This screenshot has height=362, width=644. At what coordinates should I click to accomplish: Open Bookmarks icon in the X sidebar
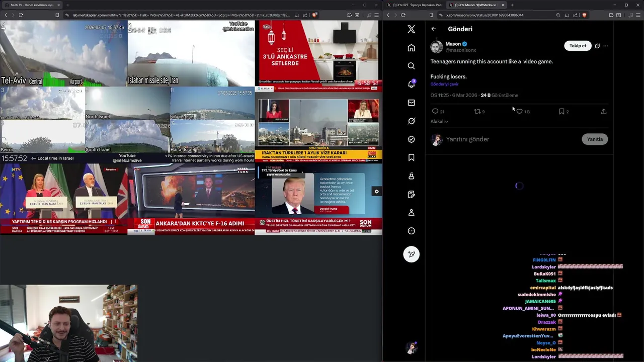coord(411,157)
